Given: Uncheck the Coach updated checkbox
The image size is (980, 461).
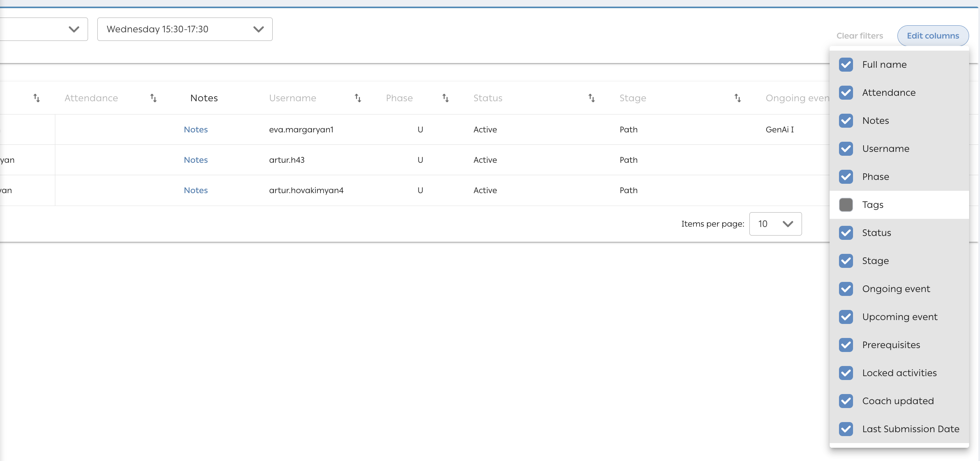Looking at the screenshot, I should [x=846, y=401].
